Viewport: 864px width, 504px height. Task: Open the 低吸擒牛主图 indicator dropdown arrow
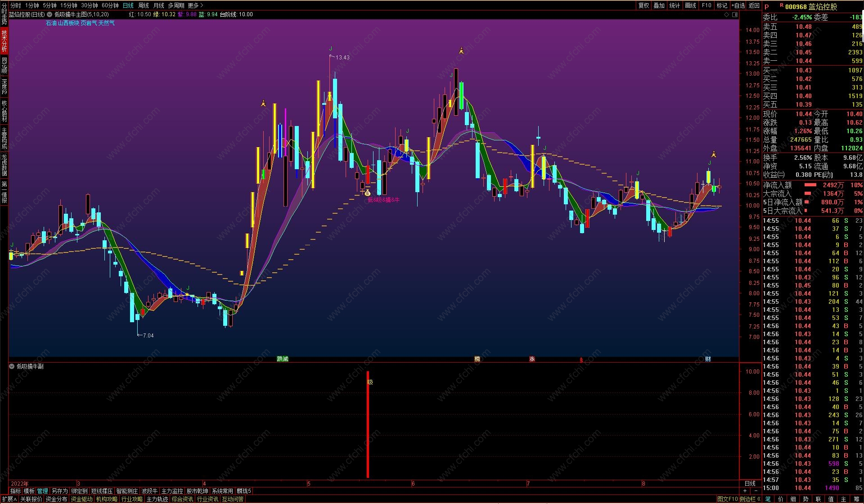coord(49,14)
